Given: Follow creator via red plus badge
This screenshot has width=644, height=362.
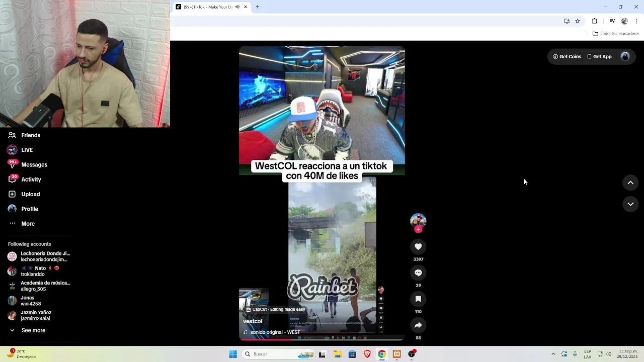Looking at the screenshot, I should tap(418, 229).
